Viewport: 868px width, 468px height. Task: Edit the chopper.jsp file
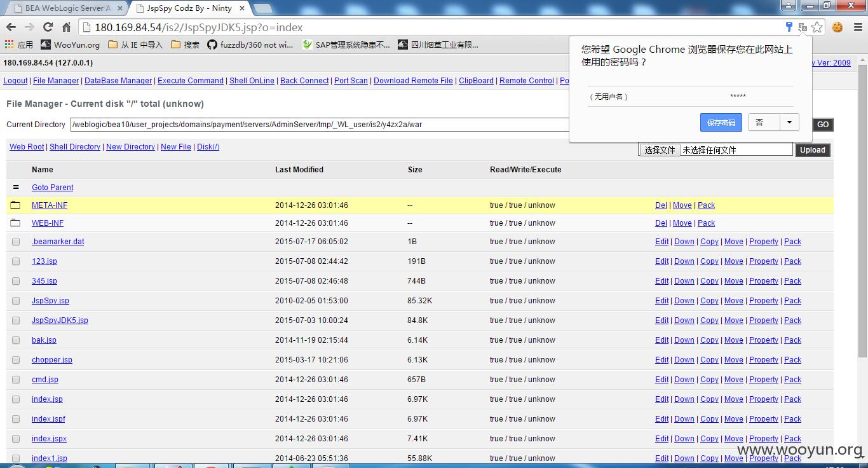click(662, 360)
